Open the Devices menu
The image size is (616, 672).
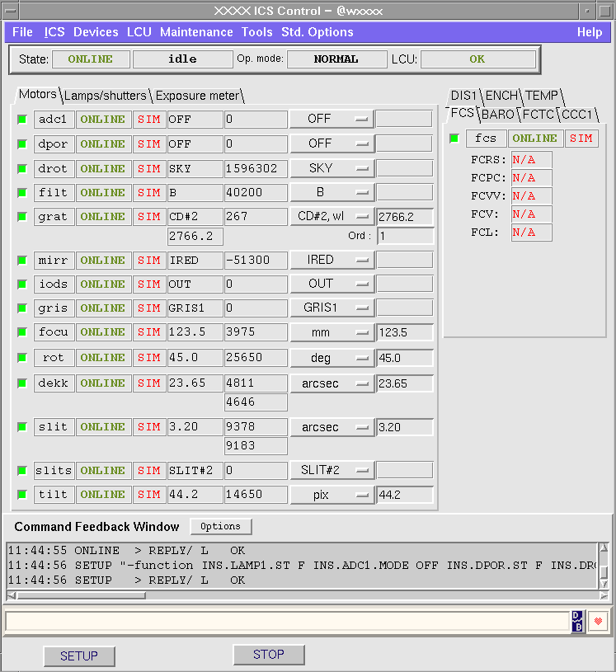click(x=96, y=32)
